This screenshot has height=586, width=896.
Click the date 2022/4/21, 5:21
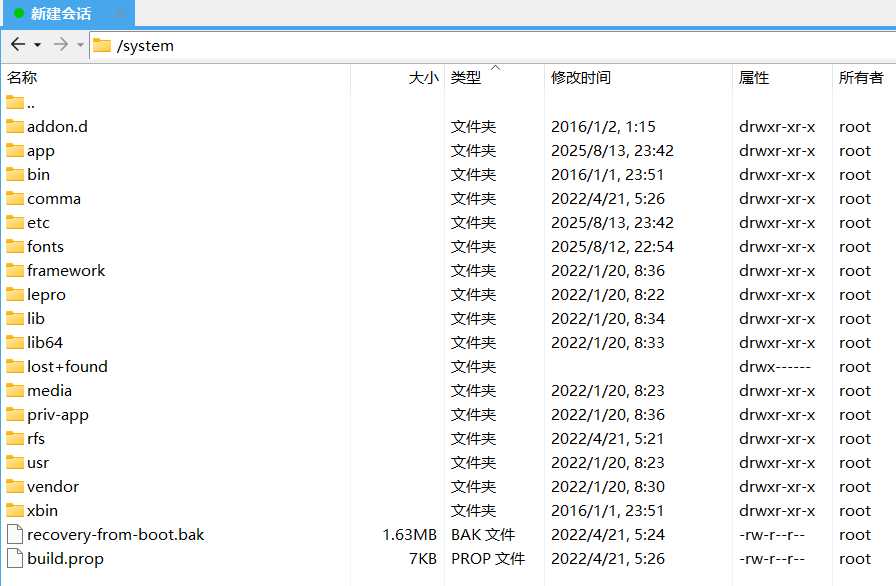[x=607, y=439]
